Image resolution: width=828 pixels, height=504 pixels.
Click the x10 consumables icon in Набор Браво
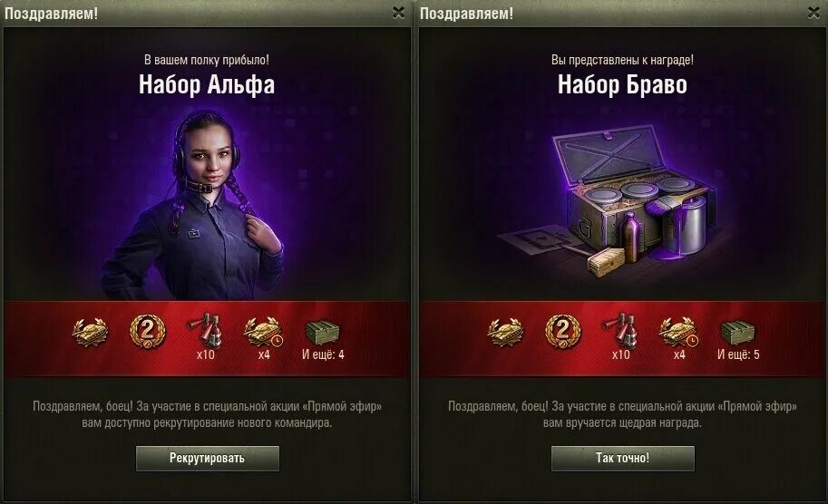620,331
